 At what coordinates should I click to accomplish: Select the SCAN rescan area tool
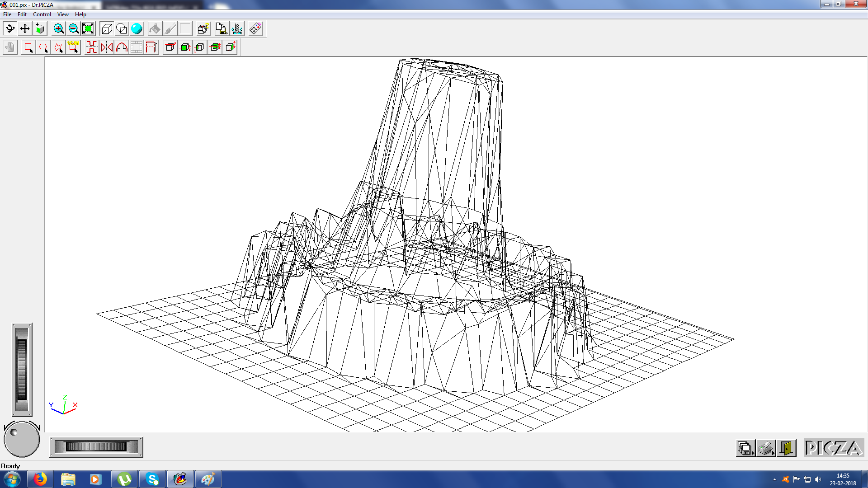point(73,47)
